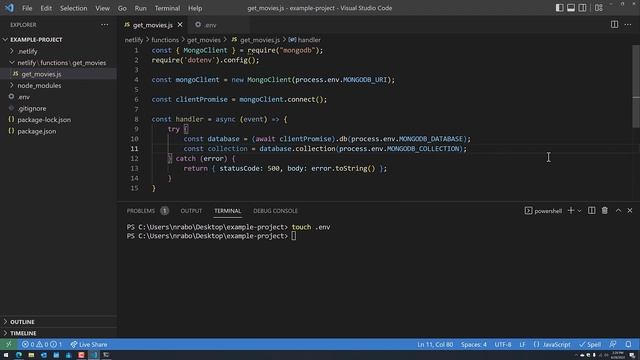Click Ln 11, Col 80 indicator
This screenshot has height=360, width=640.
click(435, 344)
